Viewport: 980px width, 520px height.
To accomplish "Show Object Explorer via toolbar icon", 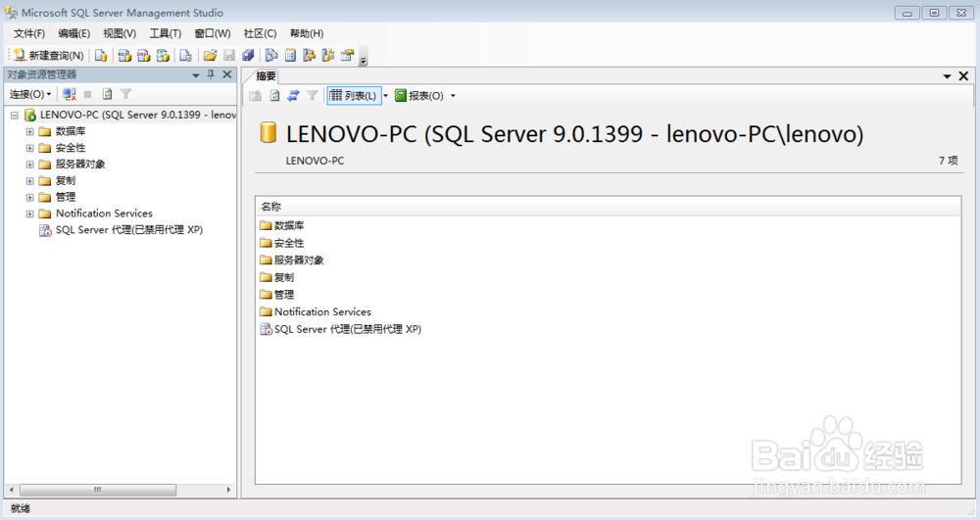I will click(x=310, y=56).
